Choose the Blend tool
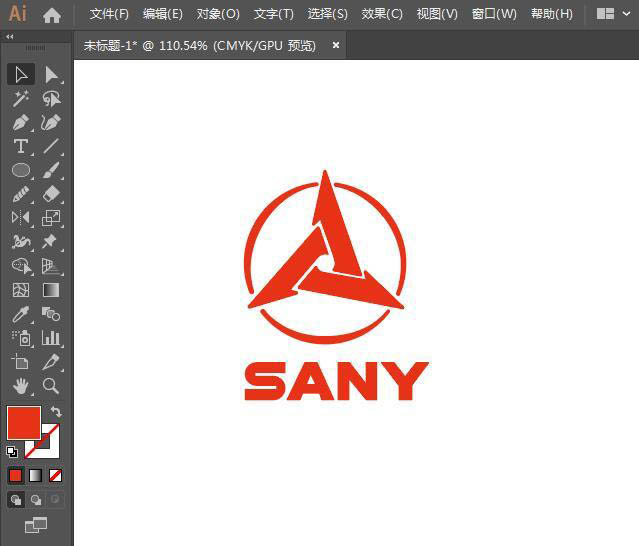 (x=51, y=314)
